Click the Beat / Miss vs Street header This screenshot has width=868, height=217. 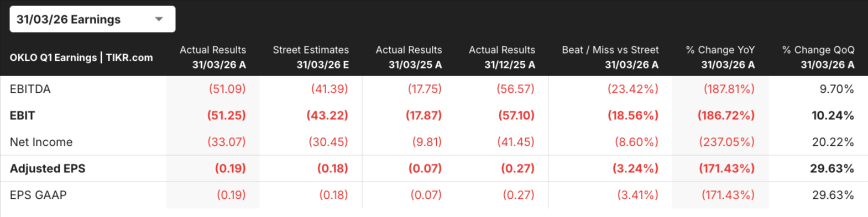tap(610, 57)
